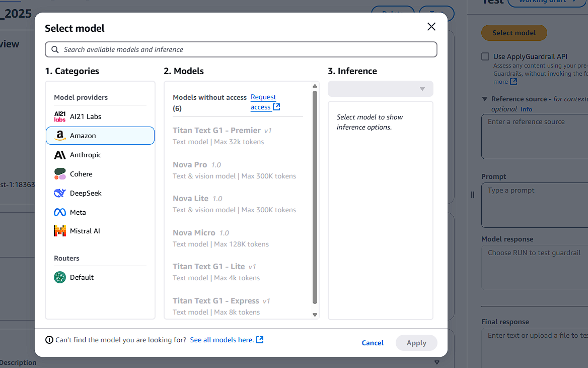
Task: Click the DeepSeek whale logo
Action: coord(59,193)
